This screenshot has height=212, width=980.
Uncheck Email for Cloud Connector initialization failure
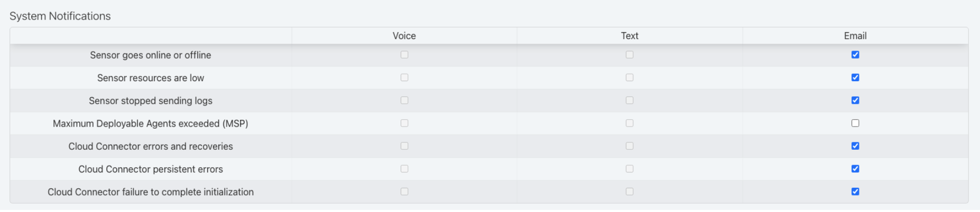855,192
